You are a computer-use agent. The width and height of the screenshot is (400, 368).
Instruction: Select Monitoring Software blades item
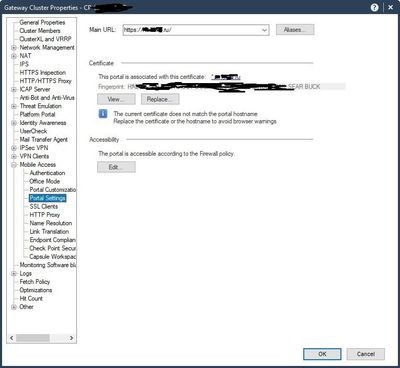pos(47,265)
